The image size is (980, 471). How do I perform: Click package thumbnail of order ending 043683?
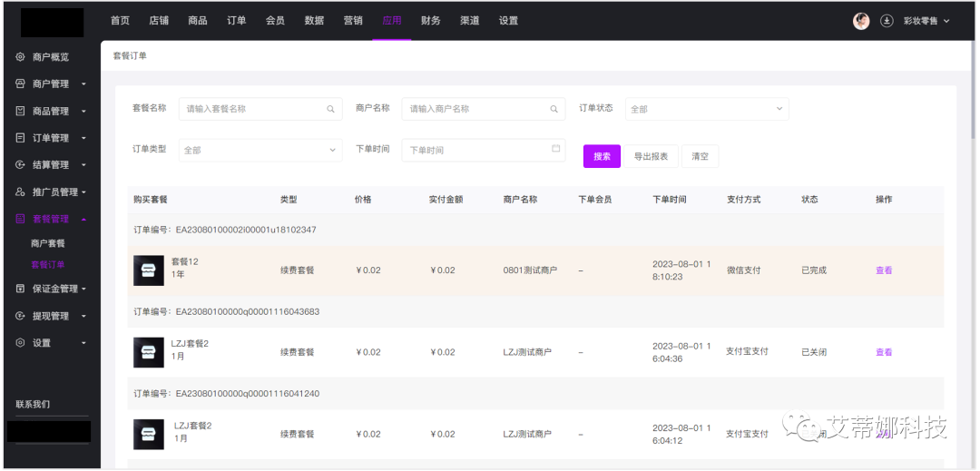pos(149,352)
